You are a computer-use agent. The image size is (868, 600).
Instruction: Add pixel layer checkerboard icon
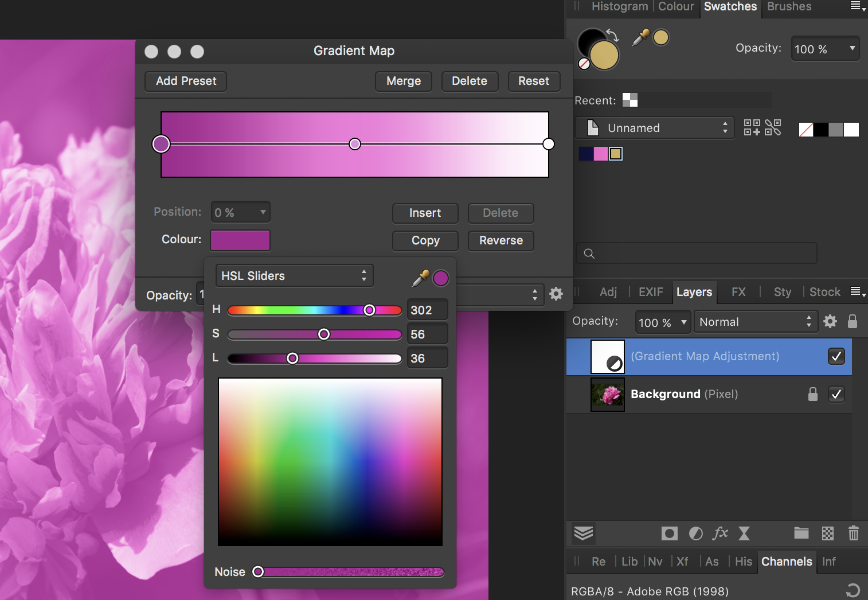point(828,533)
